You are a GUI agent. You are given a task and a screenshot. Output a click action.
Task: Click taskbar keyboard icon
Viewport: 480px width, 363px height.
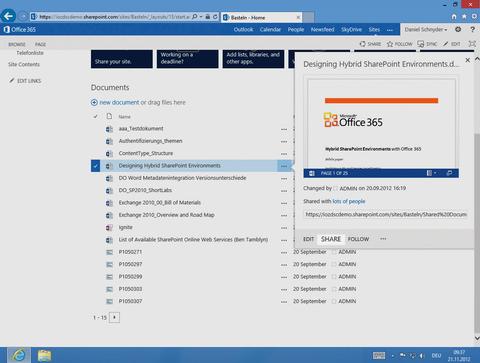379,356
